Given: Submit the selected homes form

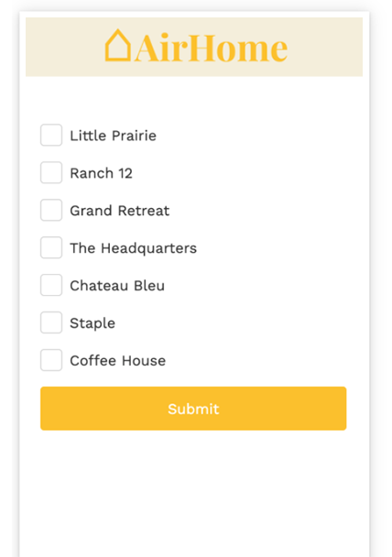Looking at the screenshot, I should [x=193, y=409].
